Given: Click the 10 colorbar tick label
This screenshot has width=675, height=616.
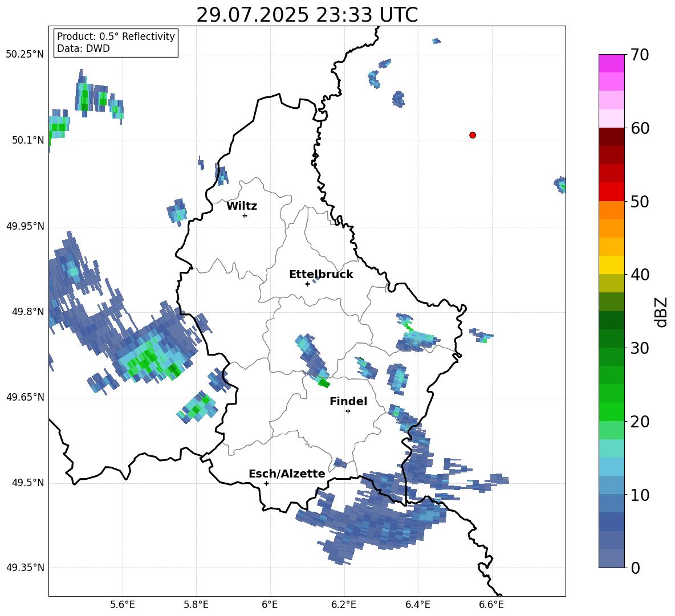Looking at the screenshot, I should 640,495.
